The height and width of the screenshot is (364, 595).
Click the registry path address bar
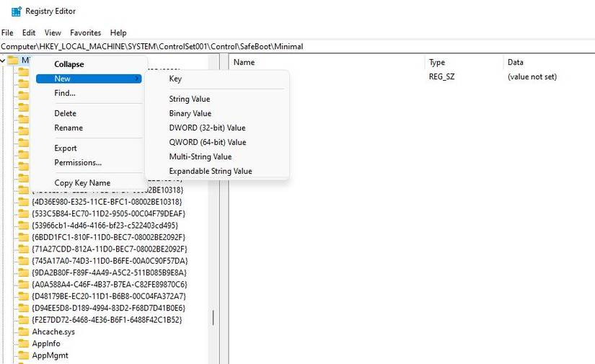coord(297,47)
